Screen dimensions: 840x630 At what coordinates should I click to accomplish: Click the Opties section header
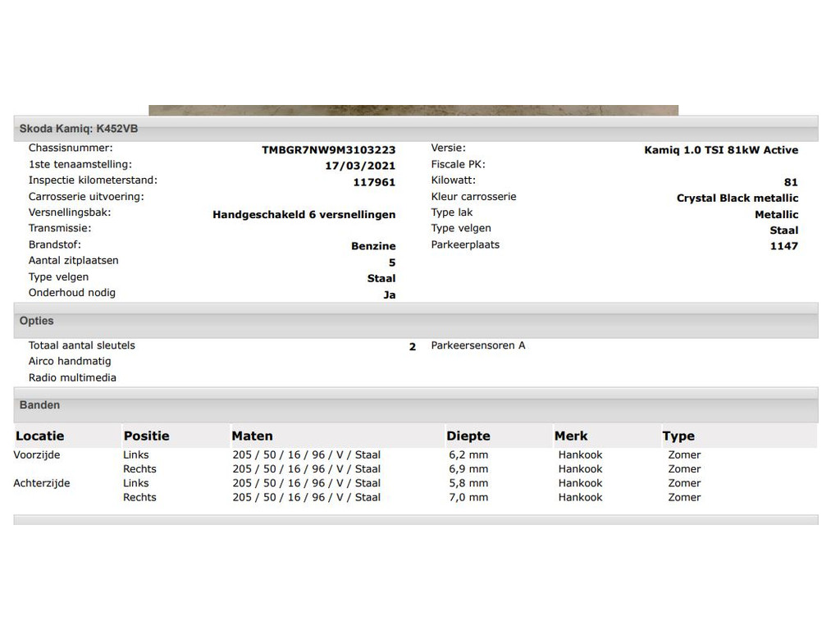coord(416,321)
